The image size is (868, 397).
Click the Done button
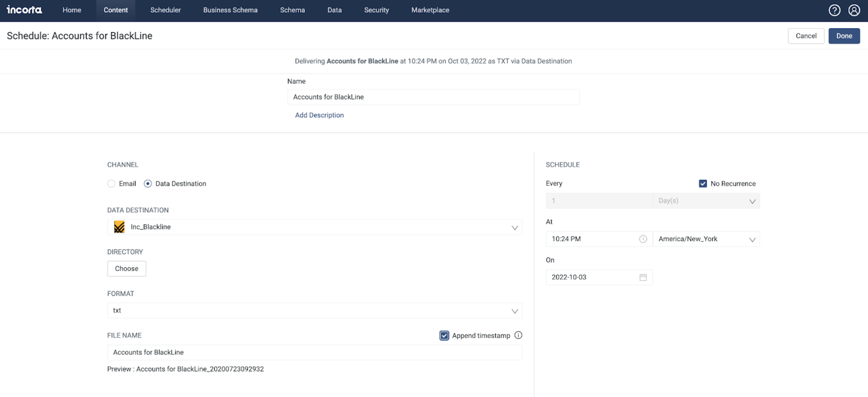[844, 36]
